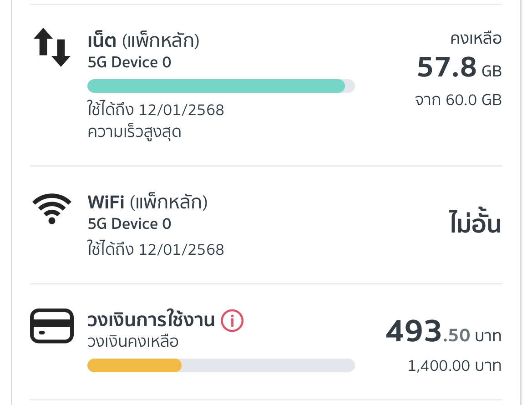
Task: Tap the คงเหลือ remaining label
Action: click(x=476, y=39)
